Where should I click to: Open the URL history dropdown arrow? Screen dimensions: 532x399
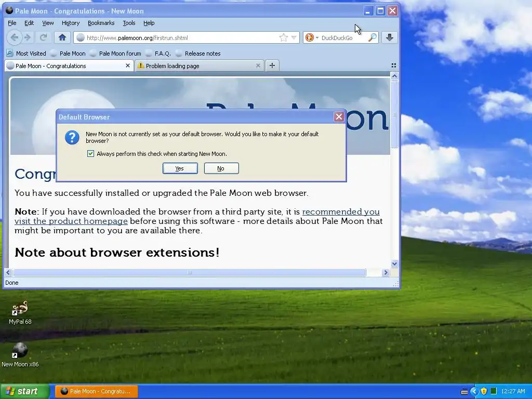click(294, 37)
